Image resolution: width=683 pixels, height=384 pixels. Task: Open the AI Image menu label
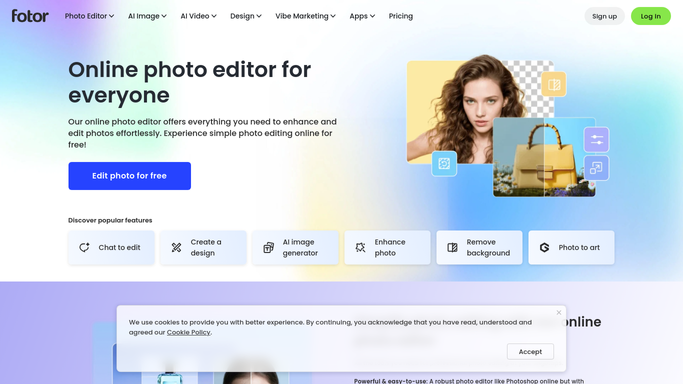click(144, 16)
